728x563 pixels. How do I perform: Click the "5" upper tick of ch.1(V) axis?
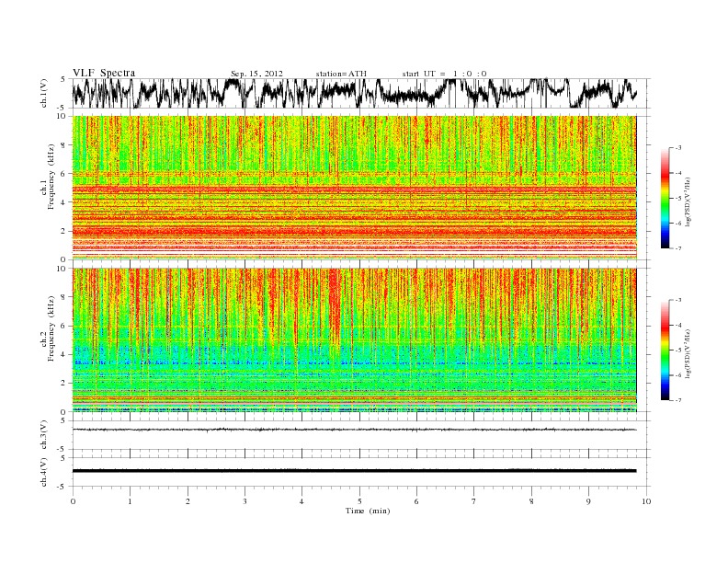[x=63, y=79]
